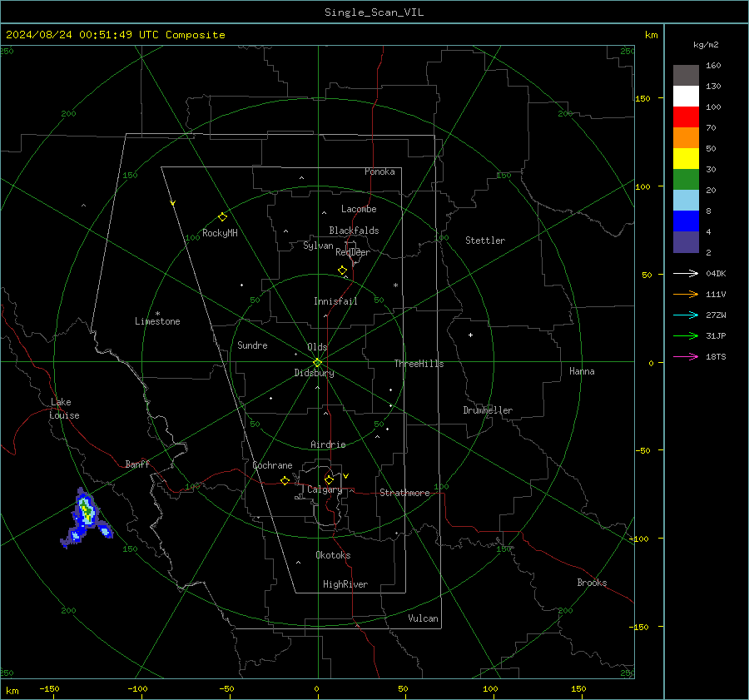The width and height of the screenshot is (749, 700).
Task: Click the white 04DK arrow icon
Action: (x=686, y=273)
